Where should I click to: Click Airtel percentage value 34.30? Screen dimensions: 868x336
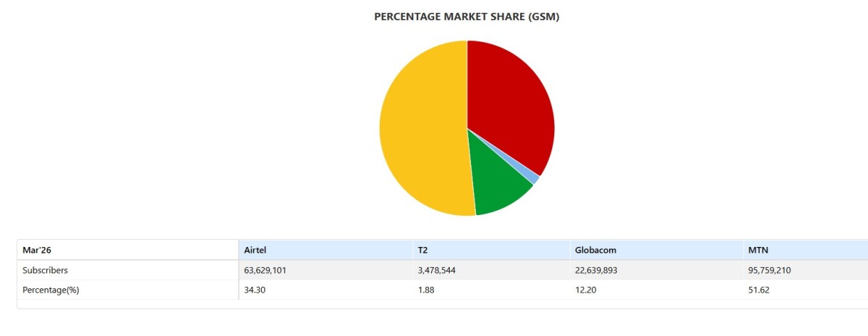[256, 290]
